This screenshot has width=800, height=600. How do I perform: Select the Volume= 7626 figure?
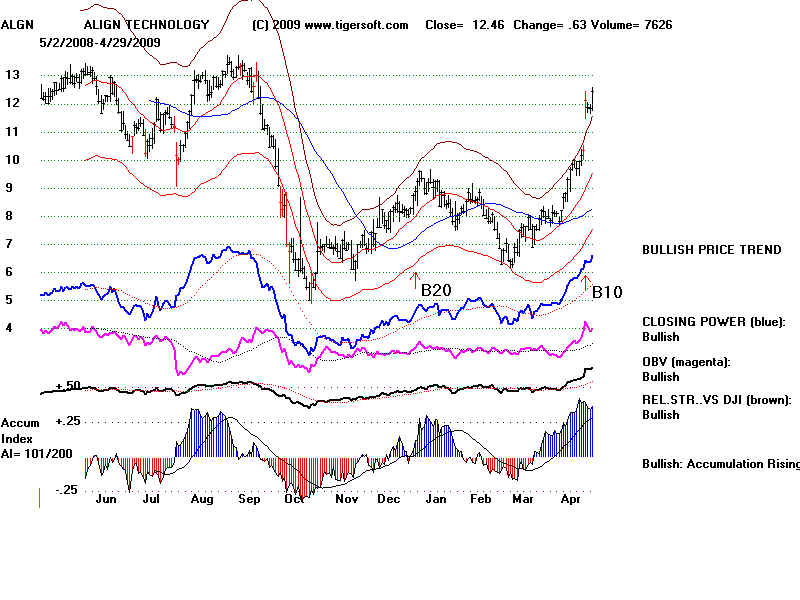click(632, 24)
